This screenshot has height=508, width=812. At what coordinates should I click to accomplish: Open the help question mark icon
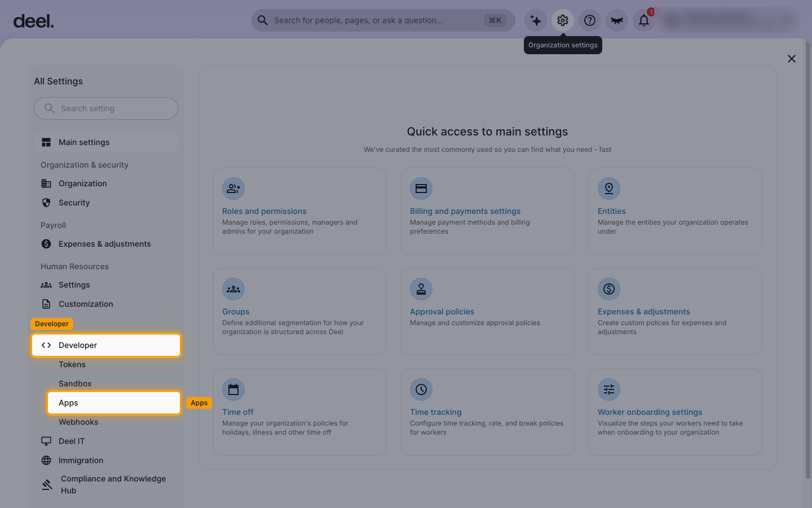tap(590, 20)
